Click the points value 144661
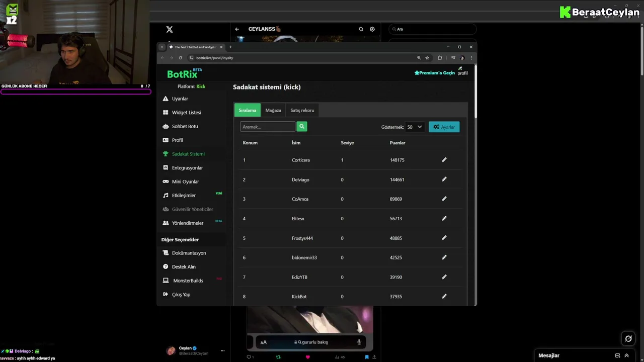The height and width of the screenshot is (362, 644). click(x=397, y=179)
